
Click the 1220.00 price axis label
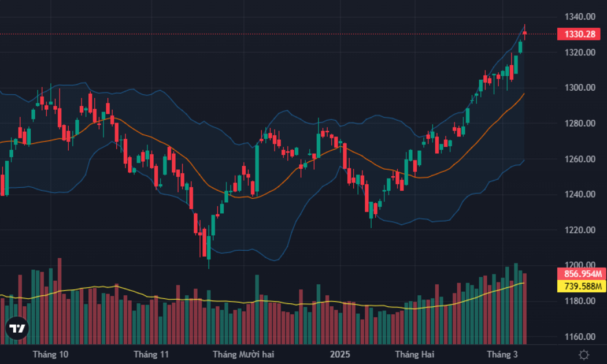click(x=580, y=230)
